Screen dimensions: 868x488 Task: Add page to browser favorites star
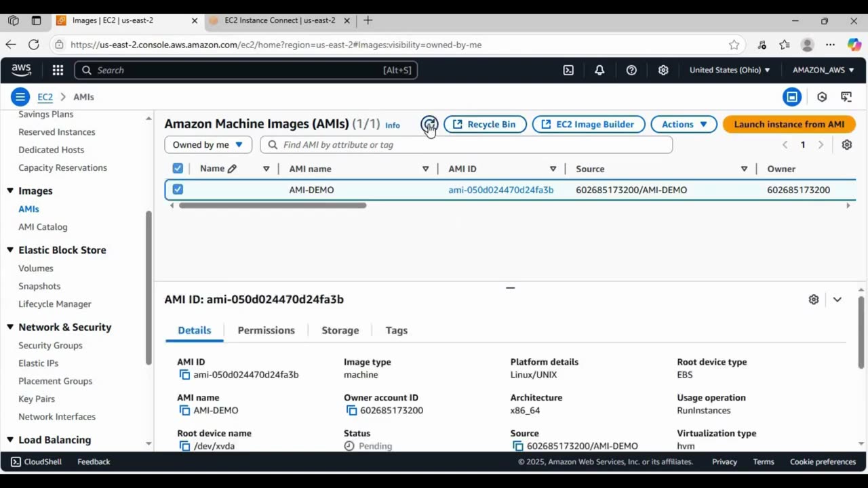[x=734, y=45]
